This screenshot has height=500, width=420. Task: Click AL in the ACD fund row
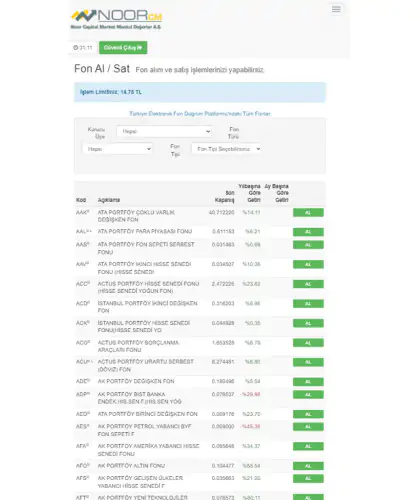pyautogui.click(x=308, y=304)
